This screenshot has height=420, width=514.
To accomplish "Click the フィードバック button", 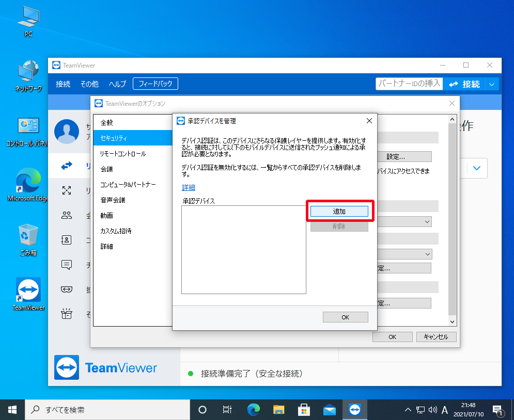I will pos(155,84).
